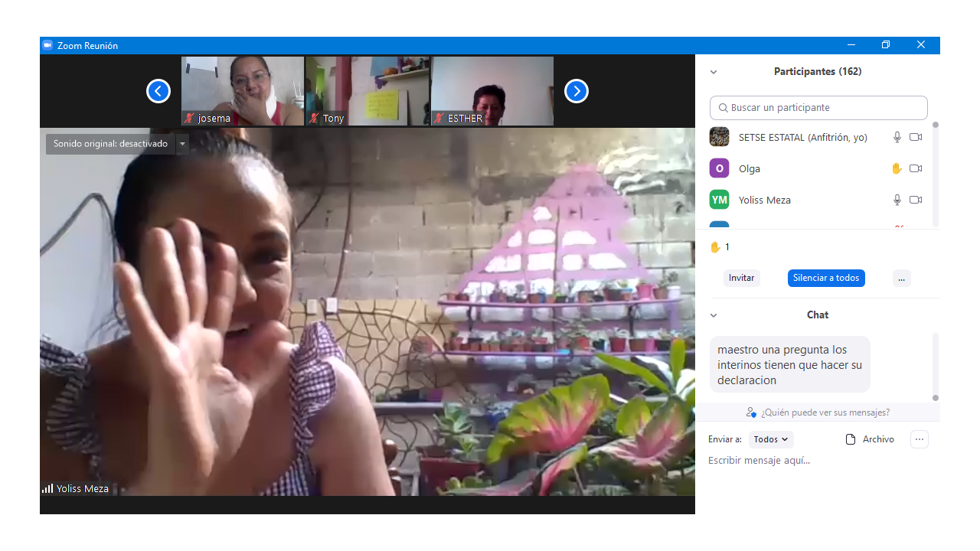
Task: Close the Zoom Reunión window
Action: pyautogui.click(x=921, y=45)
